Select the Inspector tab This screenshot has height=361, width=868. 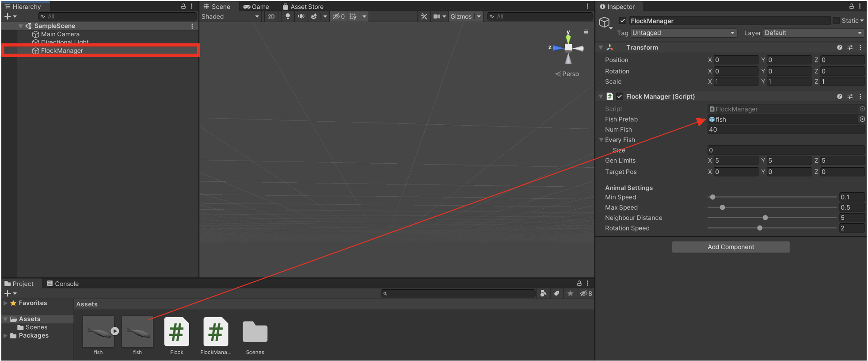click(617, 7)
